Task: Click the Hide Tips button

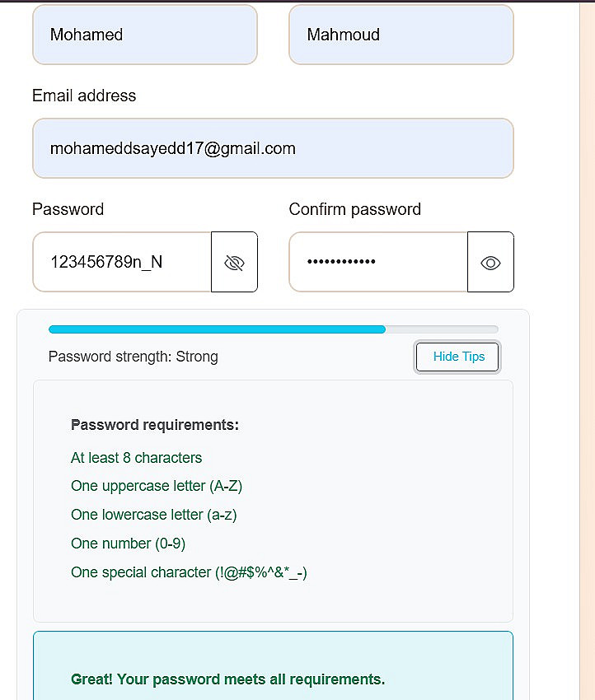Action: (x=458, y=357)
